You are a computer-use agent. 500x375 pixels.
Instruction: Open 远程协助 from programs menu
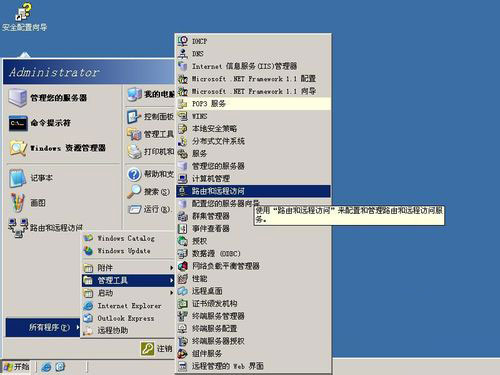coord(128,331)
